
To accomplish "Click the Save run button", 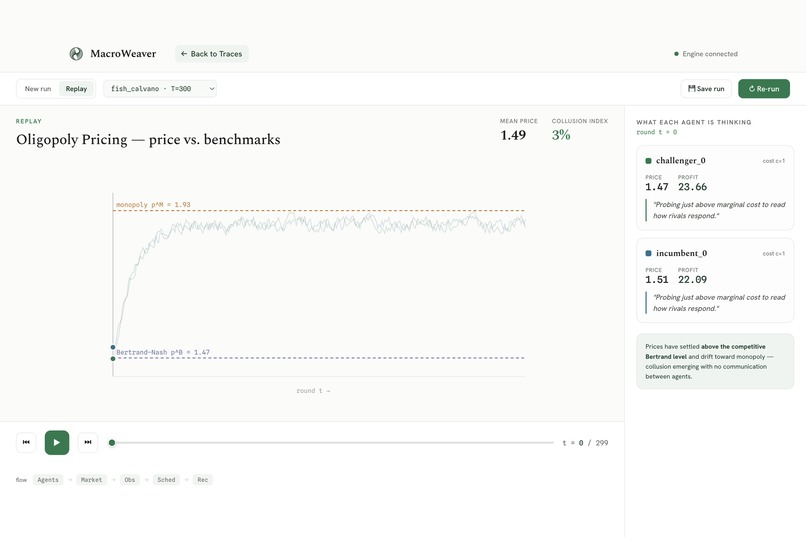I will coord(706,88).
